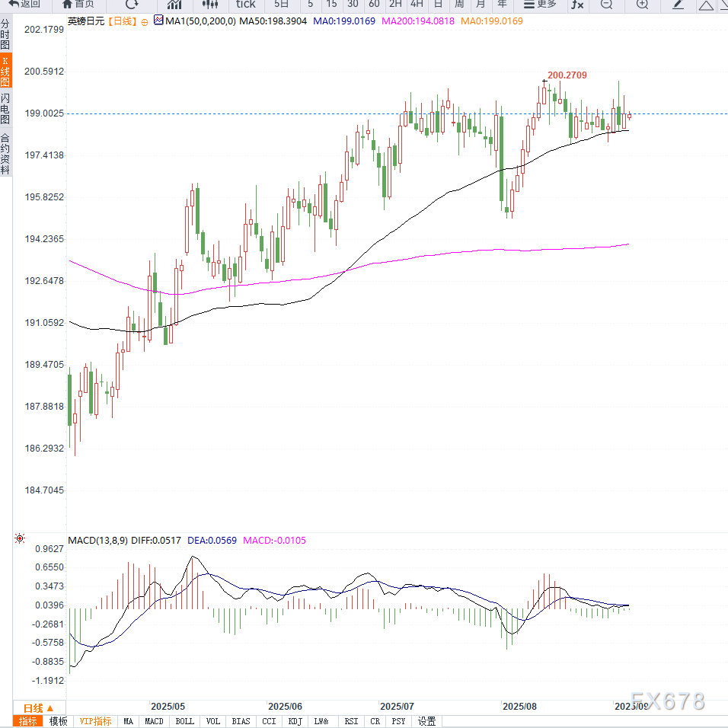
Task: Open the fx formula tool icon
Action: [577, 5]
